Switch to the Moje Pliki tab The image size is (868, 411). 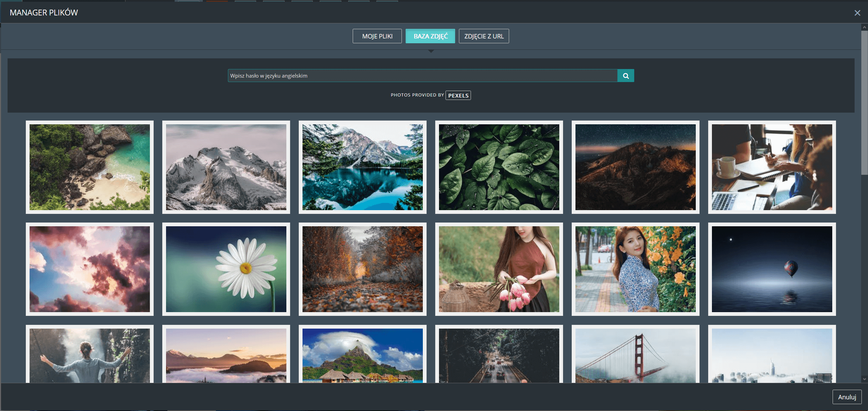click(377, 36)
